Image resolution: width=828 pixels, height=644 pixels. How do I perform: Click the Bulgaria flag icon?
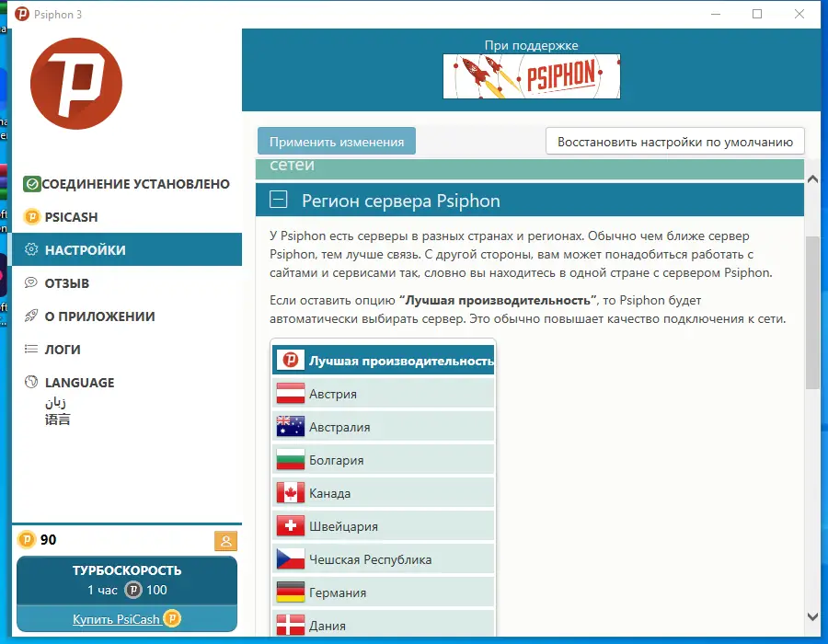click(x=291, y=460)
